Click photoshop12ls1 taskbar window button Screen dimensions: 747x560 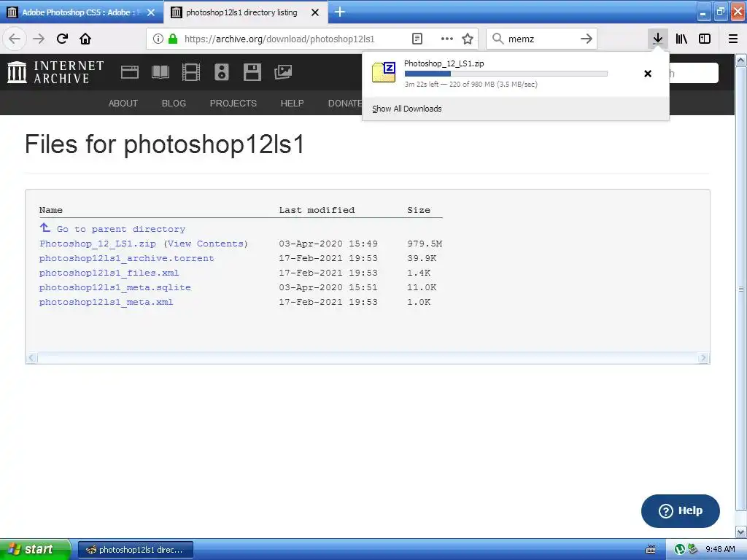pyautogui.click(x=135, y=550)
